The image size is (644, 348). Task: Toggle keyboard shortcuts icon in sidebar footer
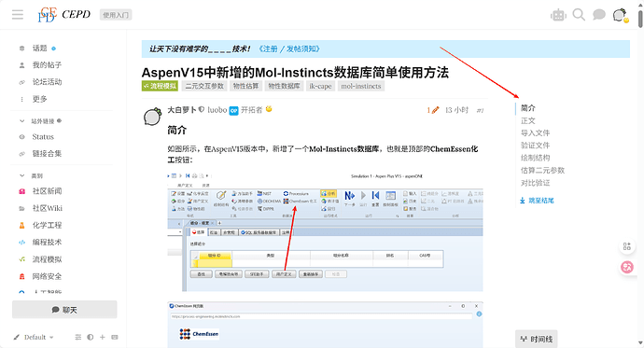(115, 337)
